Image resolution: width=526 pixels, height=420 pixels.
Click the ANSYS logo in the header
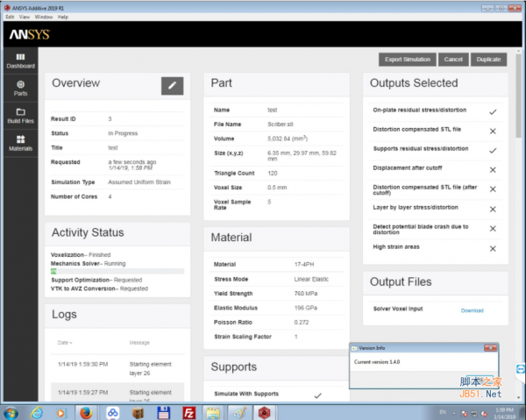click(x=30, y=34)
